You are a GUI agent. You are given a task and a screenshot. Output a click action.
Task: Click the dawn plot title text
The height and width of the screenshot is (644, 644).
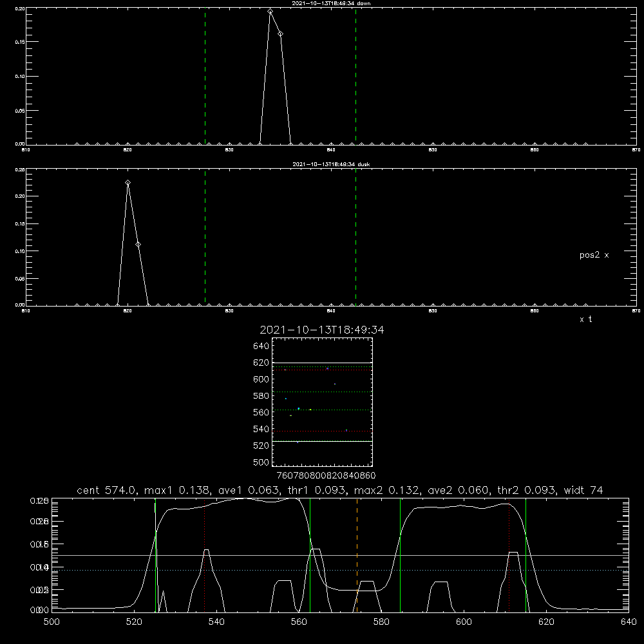[x=331, y=3]
